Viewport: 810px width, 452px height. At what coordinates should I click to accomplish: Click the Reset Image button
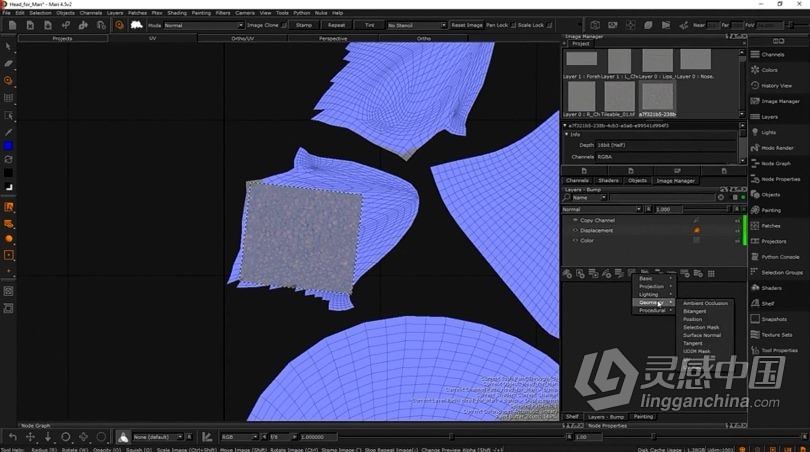(x=466, y=25)
